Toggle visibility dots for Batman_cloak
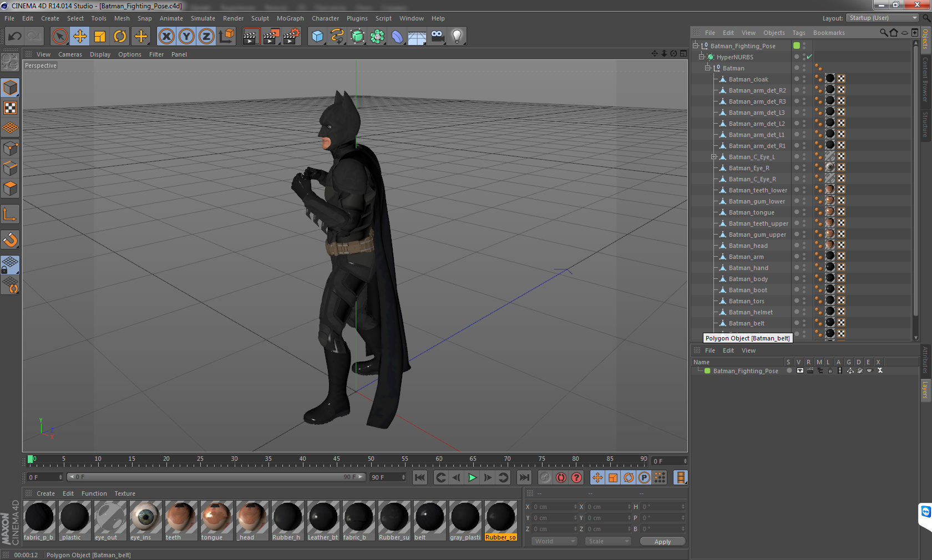 [804, 79]
